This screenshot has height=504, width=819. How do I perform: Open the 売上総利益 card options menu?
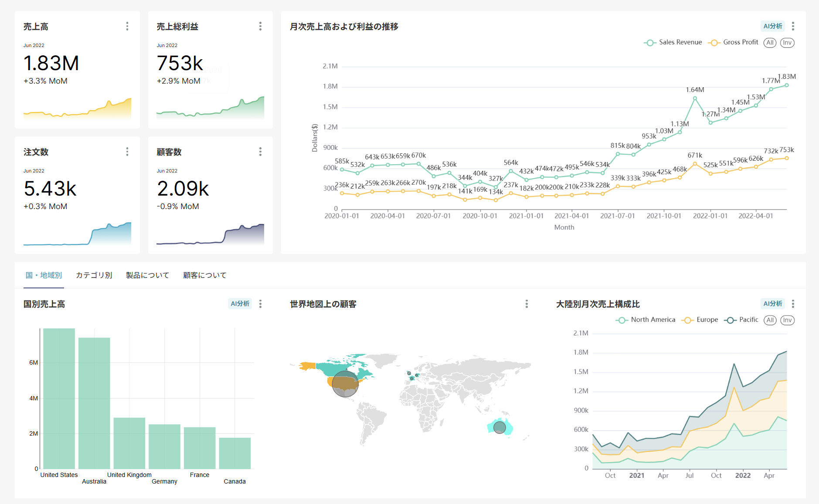(260, 27)
